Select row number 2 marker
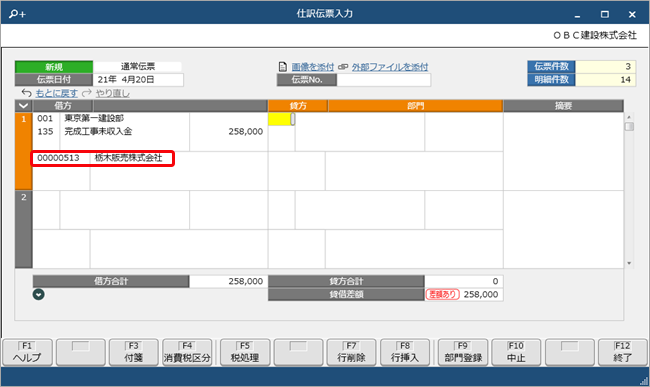Screen dimensions: 650x387 click(24, 229)
